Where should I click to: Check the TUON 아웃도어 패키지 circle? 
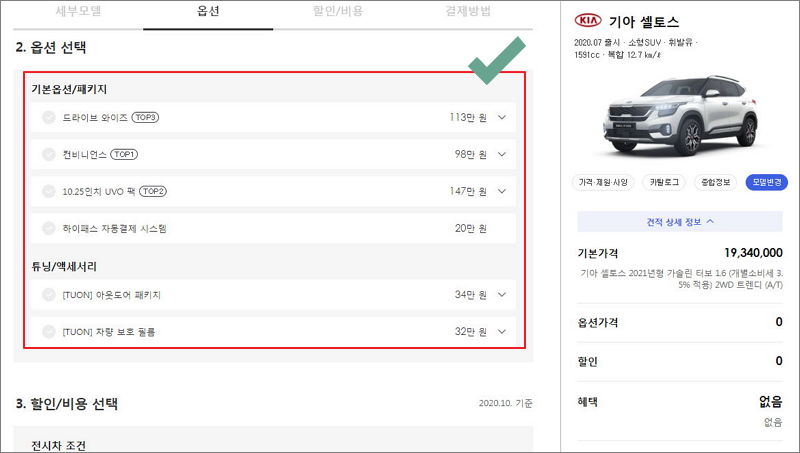(48, 295)
